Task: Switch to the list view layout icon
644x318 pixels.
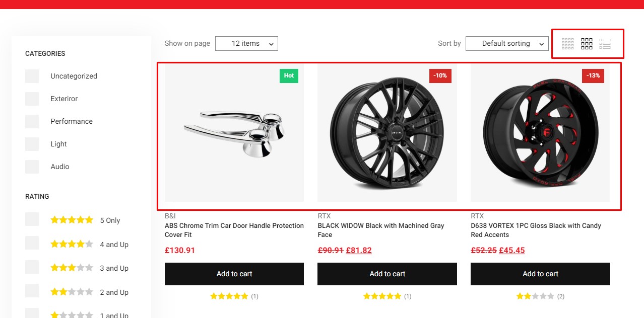Action: click(605, 44)
